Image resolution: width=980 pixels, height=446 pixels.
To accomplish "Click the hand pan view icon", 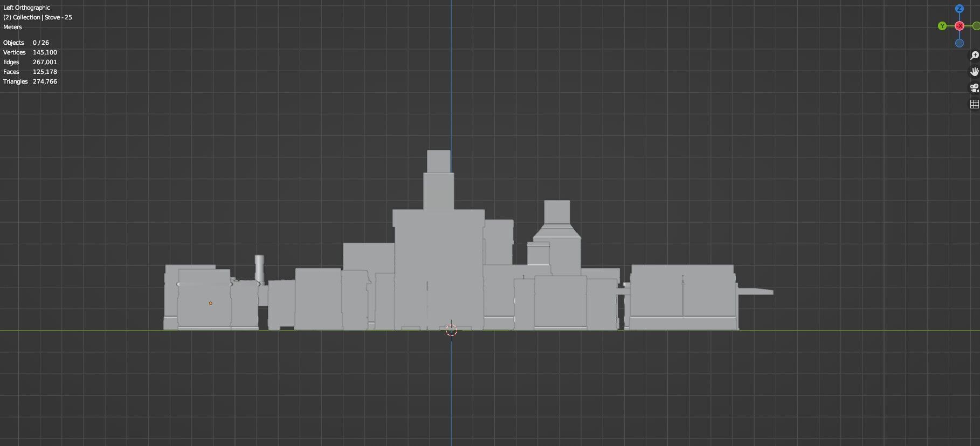I will coord(974,72).
